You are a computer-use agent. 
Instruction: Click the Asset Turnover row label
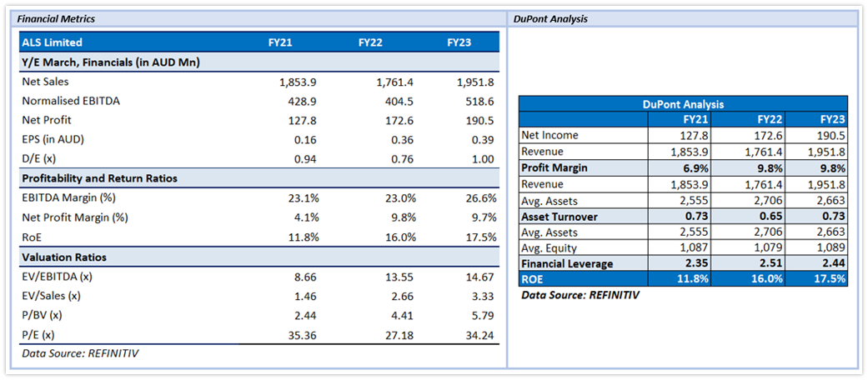[x=558, y=216]
